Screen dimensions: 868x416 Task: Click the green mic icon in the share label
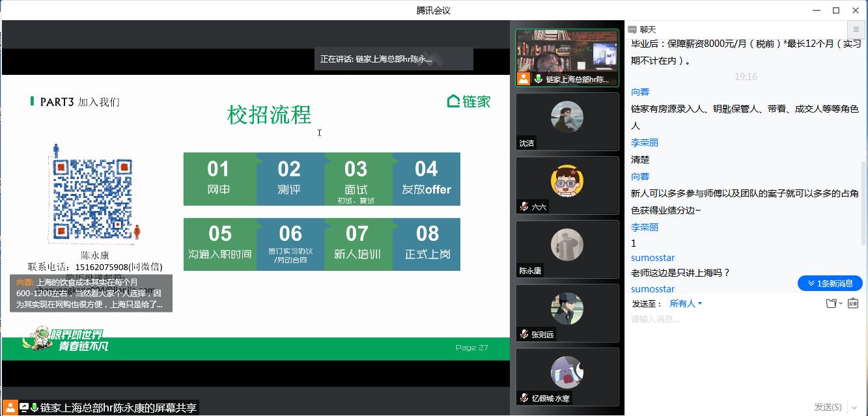(x=35, y=408)
